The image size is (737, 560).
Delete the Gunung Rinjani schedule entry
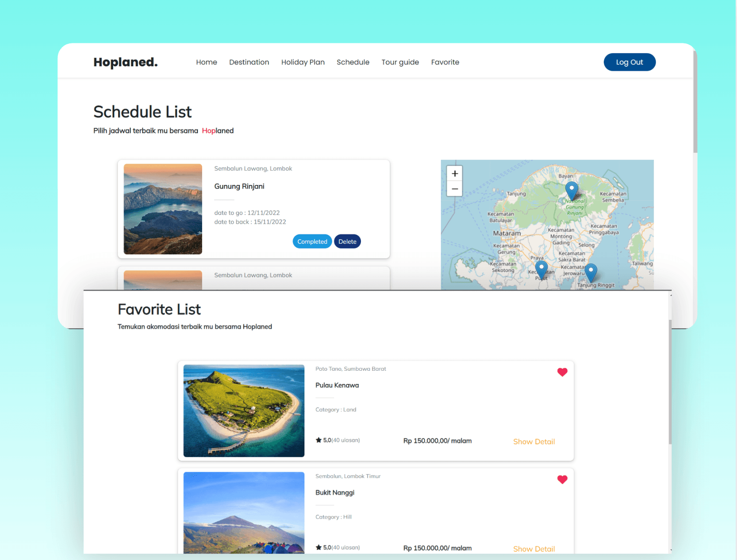pos(347,241)
